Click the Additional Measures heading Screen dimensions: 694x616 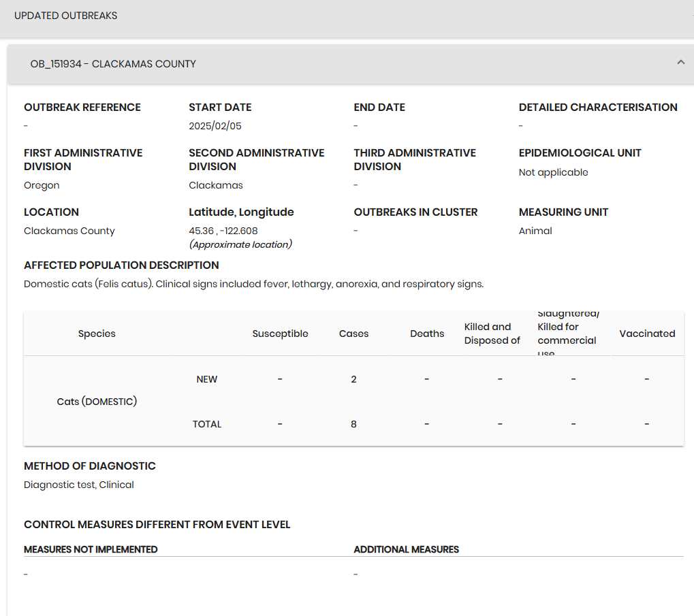click(406, 549)
